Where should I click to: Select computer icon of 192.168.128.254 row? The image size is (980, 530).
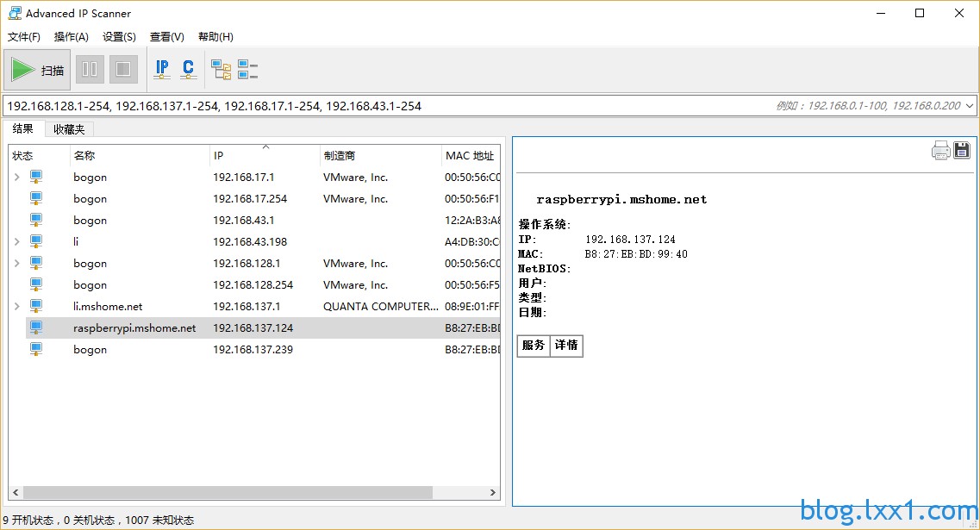(x=36, y=284)
